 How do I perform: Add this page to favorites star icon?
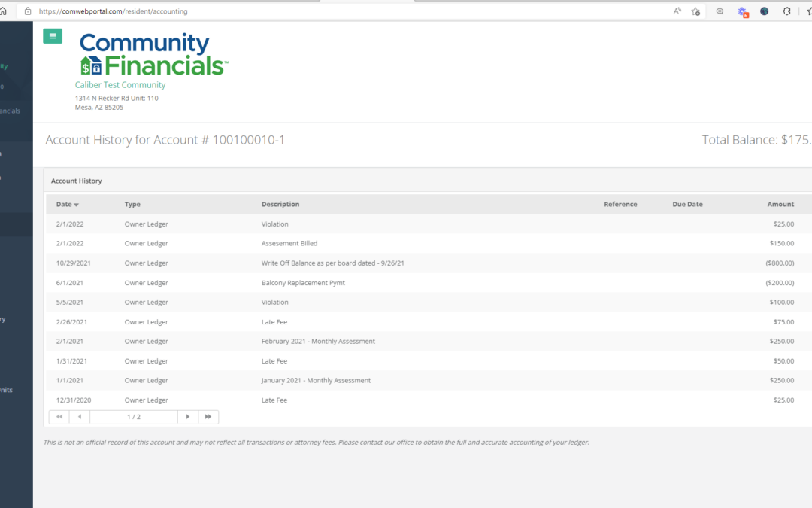[696, 11]
